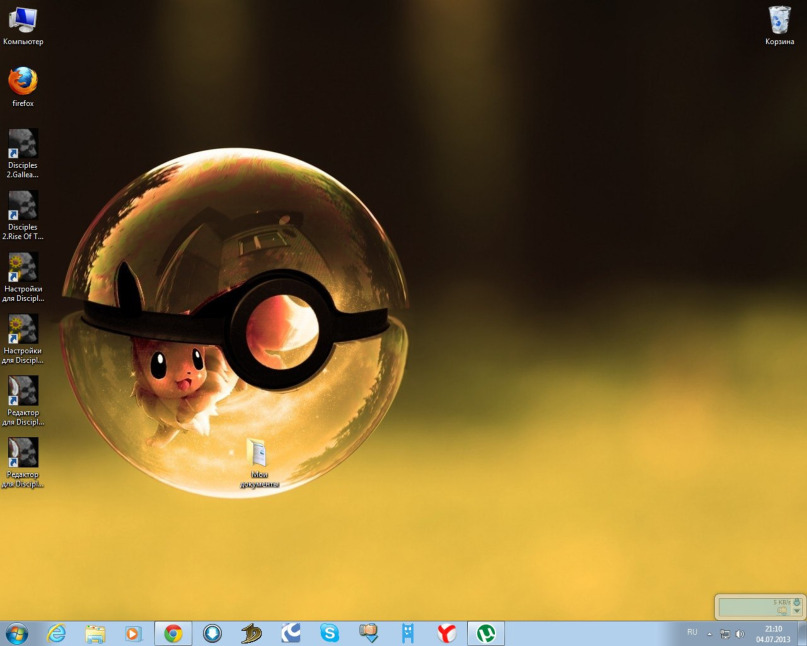Screen dimensions: 807x646
Task: Open the network status tray icon
Action: (724, 633)
